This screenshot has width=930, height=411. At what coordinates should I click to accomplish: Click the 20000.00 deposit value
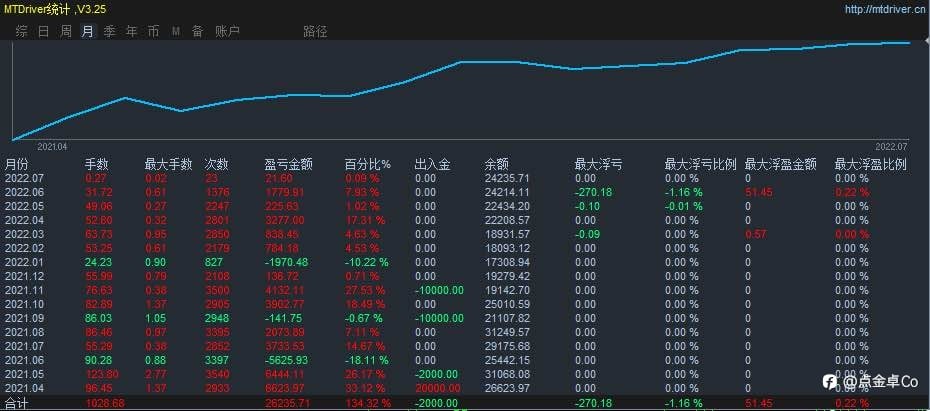click(x=437, y=388)
